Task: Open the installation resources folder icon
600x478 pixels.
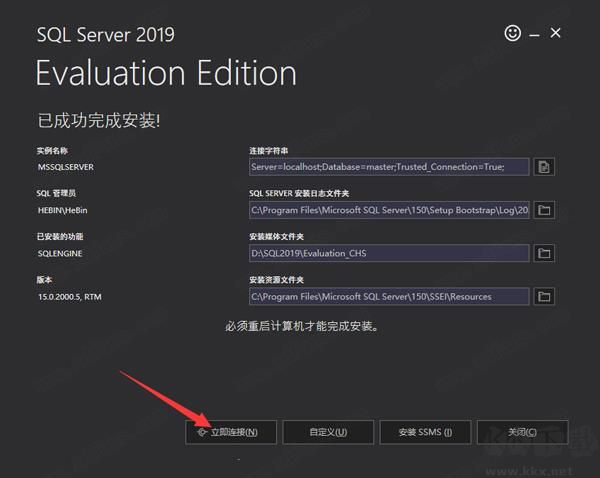Action: 544,297
